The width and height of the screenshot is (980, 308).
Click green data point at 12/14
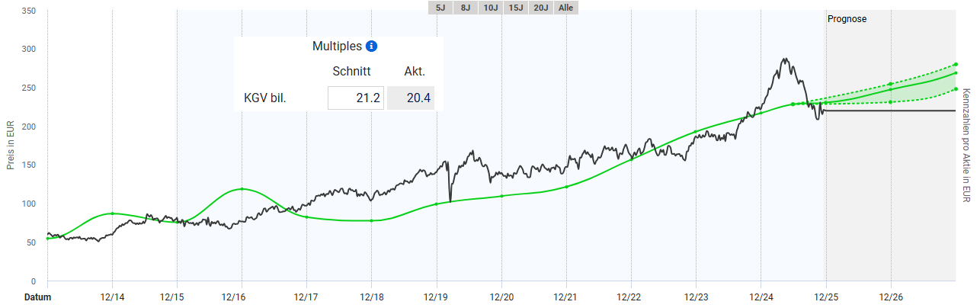(x=112, y=213)
